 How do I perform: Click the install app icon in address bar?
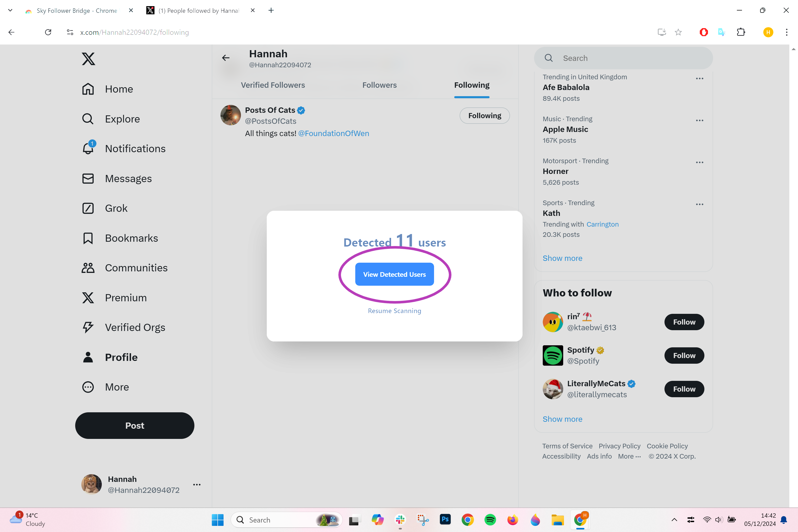point(662,32)
